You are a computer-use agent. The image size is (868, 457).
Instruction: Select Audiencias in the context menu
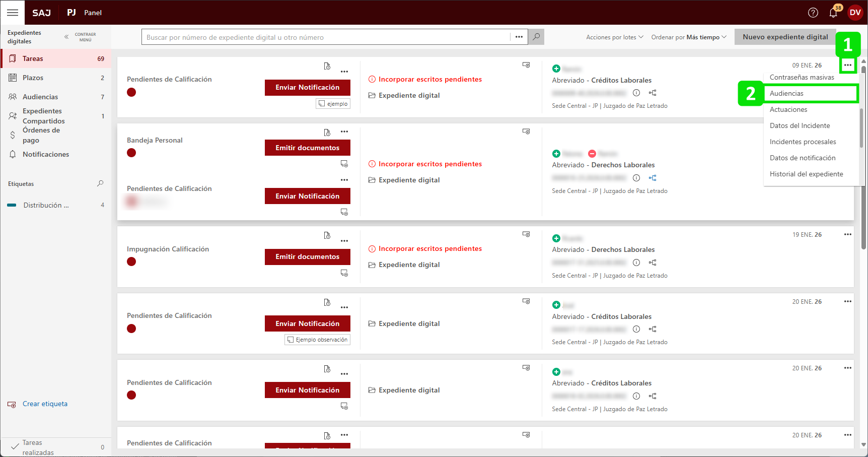[x=786, y=93]
